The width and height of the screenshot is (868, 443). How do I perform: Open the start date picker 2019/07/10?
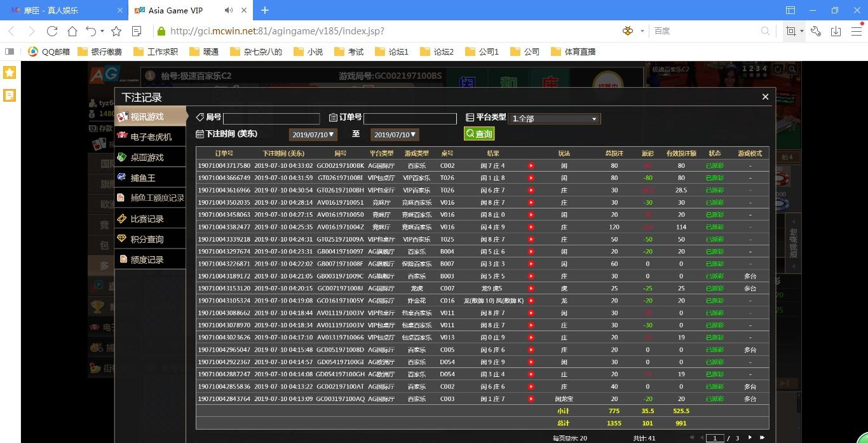pos(313,134)
